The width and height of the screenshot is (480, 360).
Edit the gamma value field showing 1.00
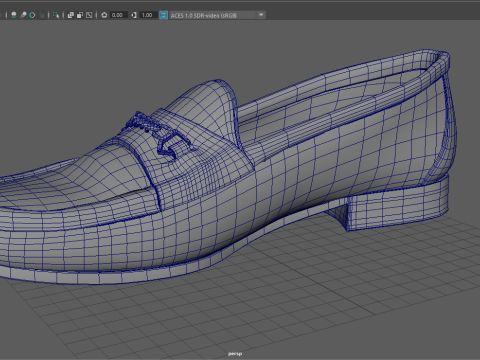148,15
